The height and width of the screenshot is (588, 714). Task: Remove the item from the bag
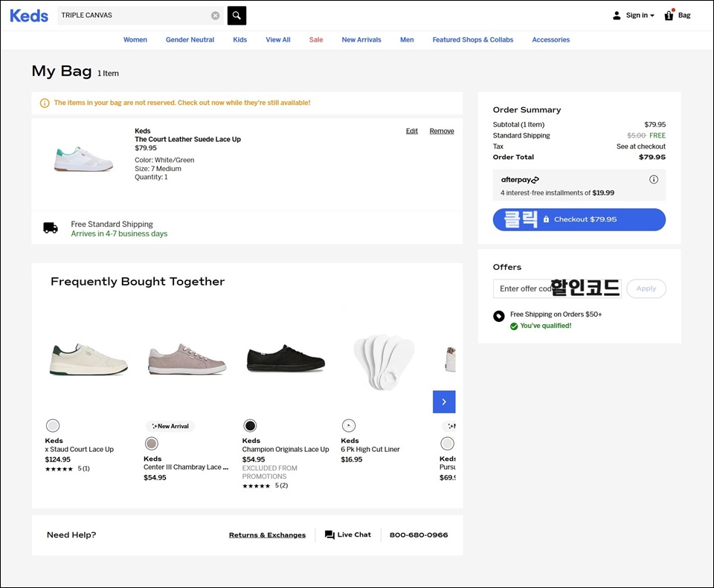pos(442,131)
